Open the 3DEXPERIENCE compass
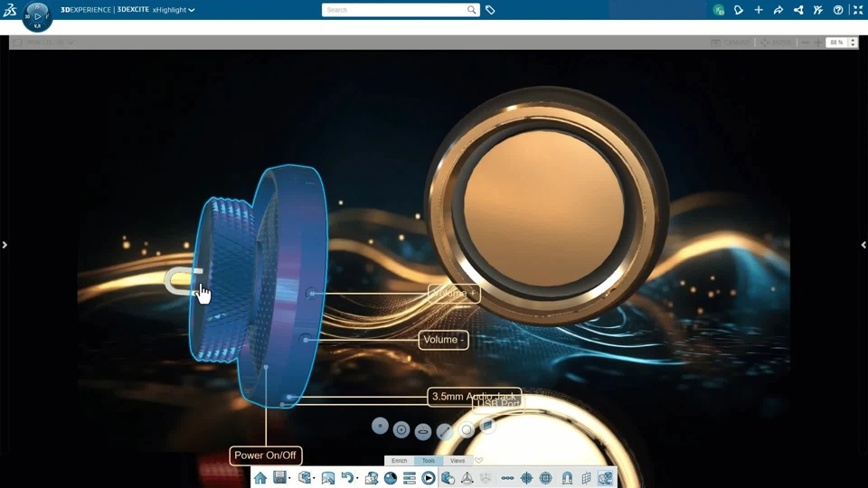868x488 pixels. pyautogui.click(x=37, y=16)
